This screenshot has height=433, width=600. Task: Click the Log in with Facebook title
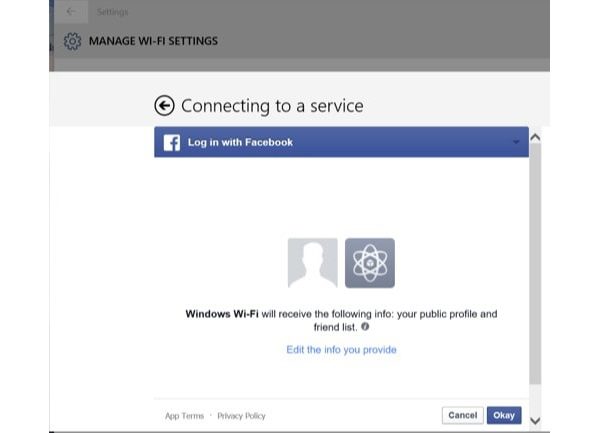tap(240, 142)
